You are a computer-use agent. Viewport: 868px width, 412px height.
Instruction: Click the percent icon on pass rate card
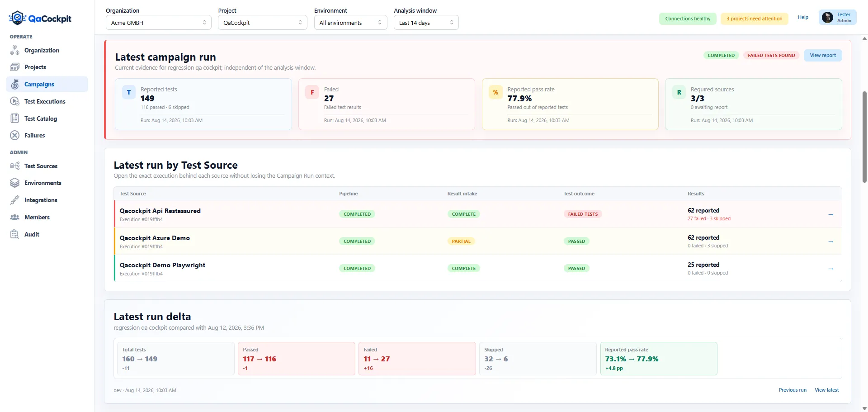point(495,92)
